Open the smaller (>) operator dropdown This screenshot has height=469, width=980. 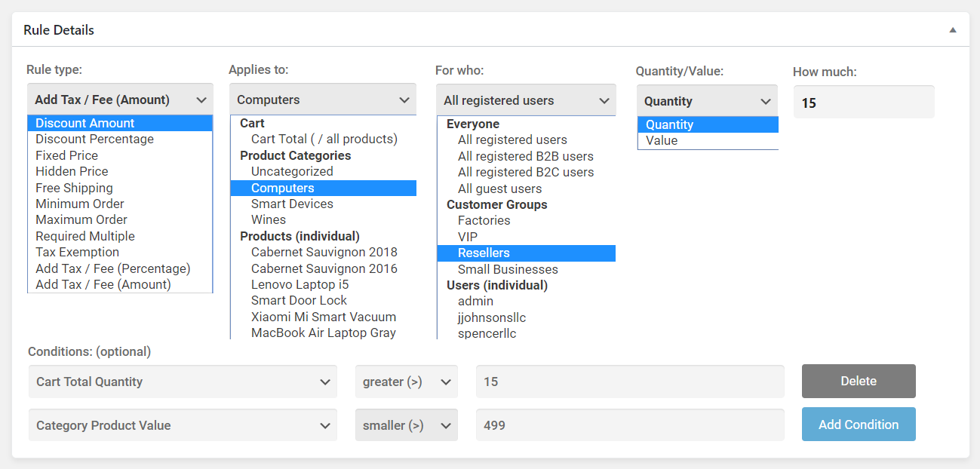pyautogui.click(x=407, y=425)
